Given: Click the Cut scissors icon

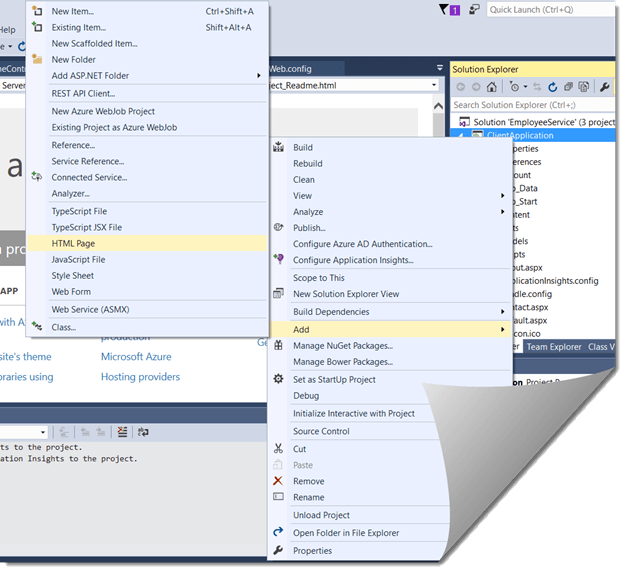Looking at the screenshot, I should [x=279, y=448].
